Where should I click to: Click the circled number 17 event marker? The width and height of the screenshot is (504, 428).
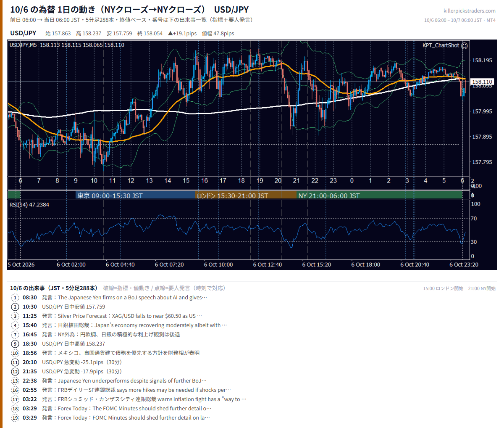pyautogui.click(x=15, y=399)
